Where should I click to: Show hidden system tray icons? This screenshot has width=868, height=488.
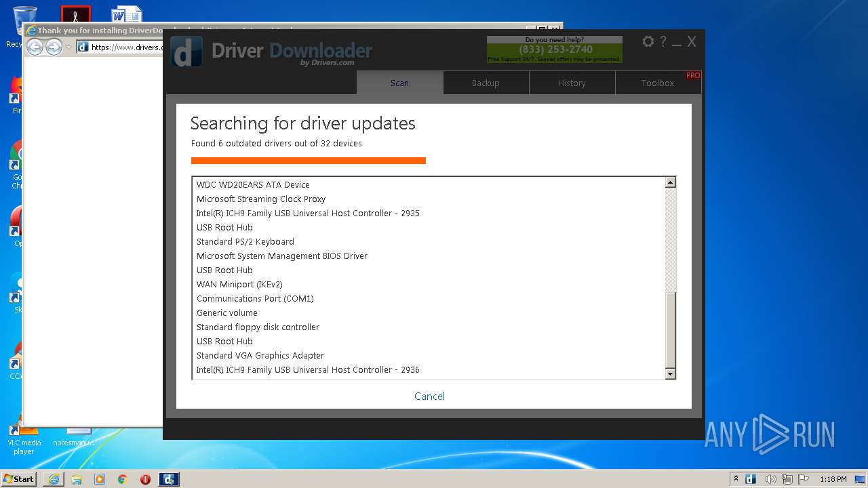736,479
